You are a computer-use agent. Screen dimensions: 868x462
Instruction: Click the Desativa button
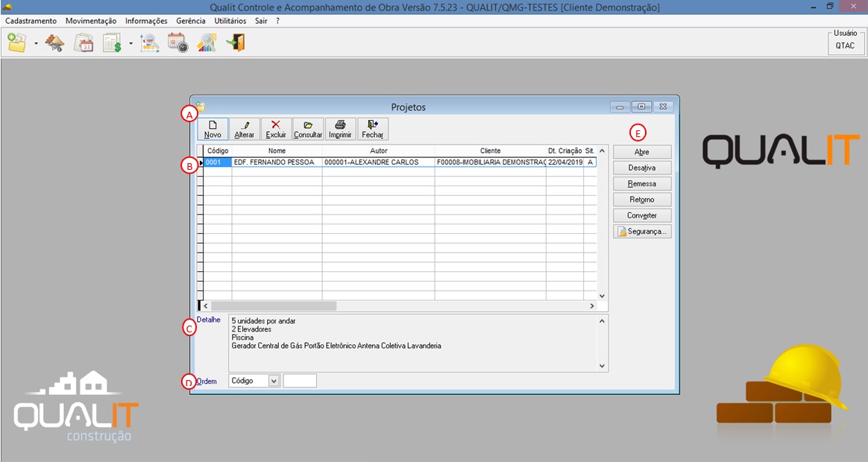(x=642, y=168)
